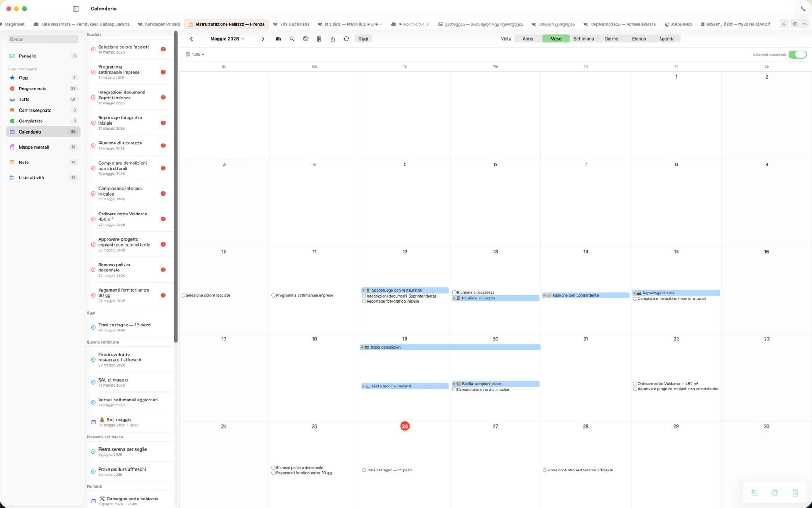This screenshot has height=508, width=812.
Task: Open Consegna cotto Valdarno list entry
Action: 129,501
